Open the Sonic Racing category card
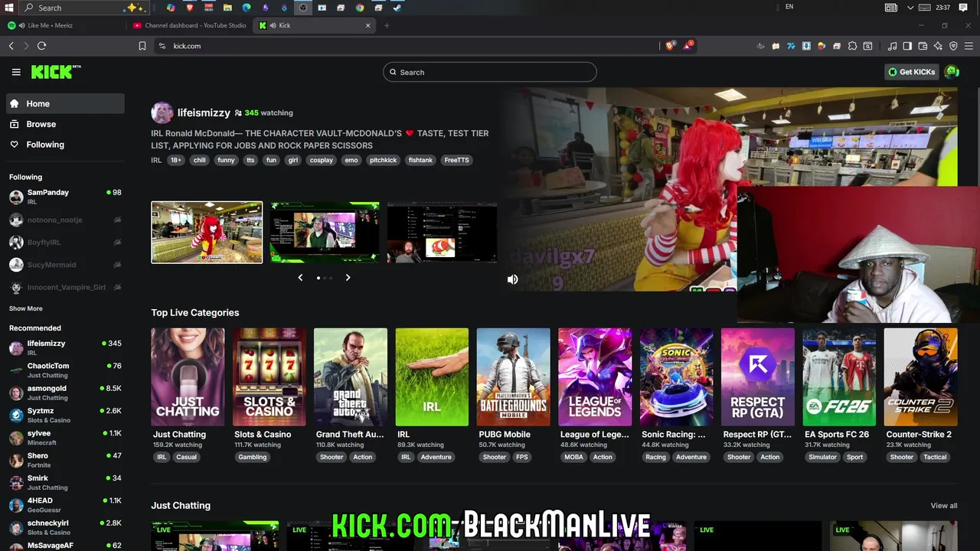 click(676, 377)
